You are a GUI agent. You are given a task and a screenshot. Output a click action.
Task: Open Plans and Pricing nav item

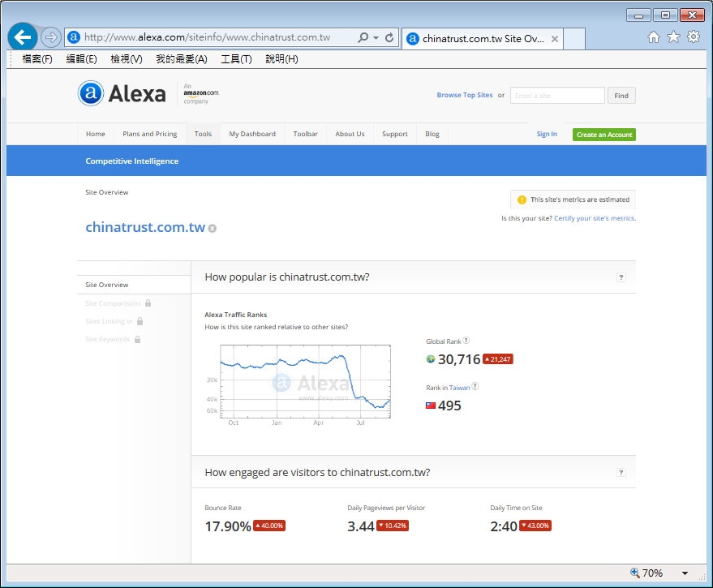point(149,134)
